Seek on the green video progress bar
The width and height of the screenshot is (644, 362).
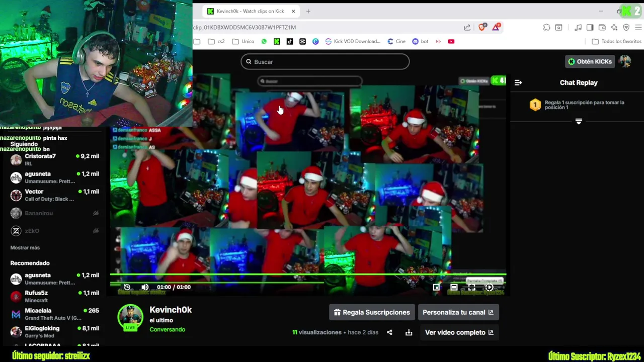pyautogui.click(x=308, y=276)
